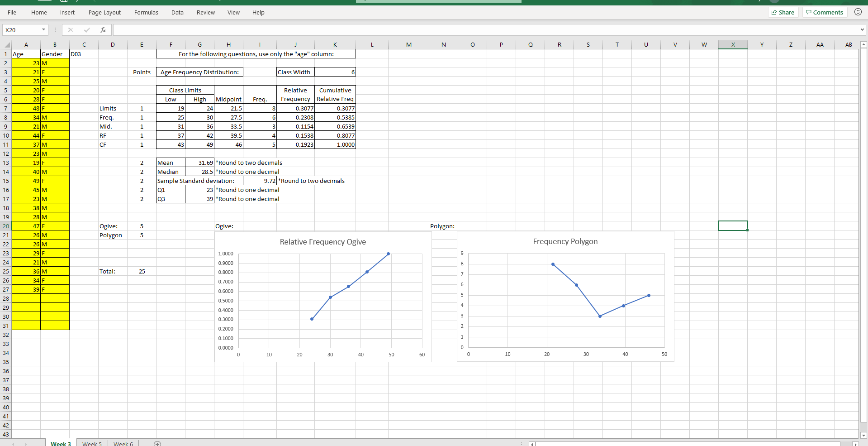Open the View ribbon tab
The width and height of the screenshot is (868, 446).
[233, 12]
